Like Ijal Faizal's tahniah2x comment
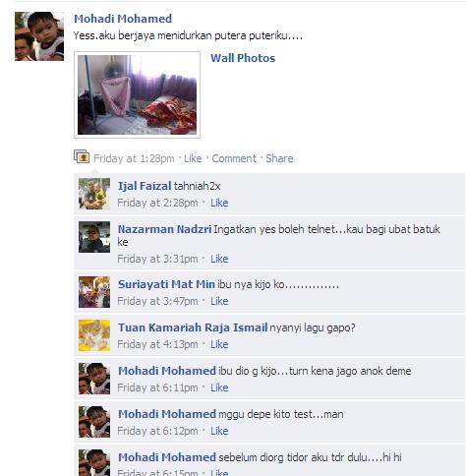The width and height of the screenshot is (466, 476). (219, 203)
